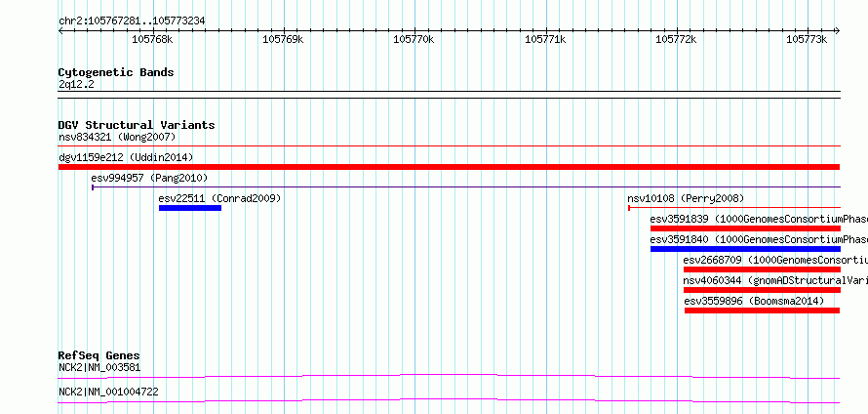Select variant nsv10108 (Perry2008) label
This screenshot has height=414, width=868.
pyautogui.click(x=686, y=198)
